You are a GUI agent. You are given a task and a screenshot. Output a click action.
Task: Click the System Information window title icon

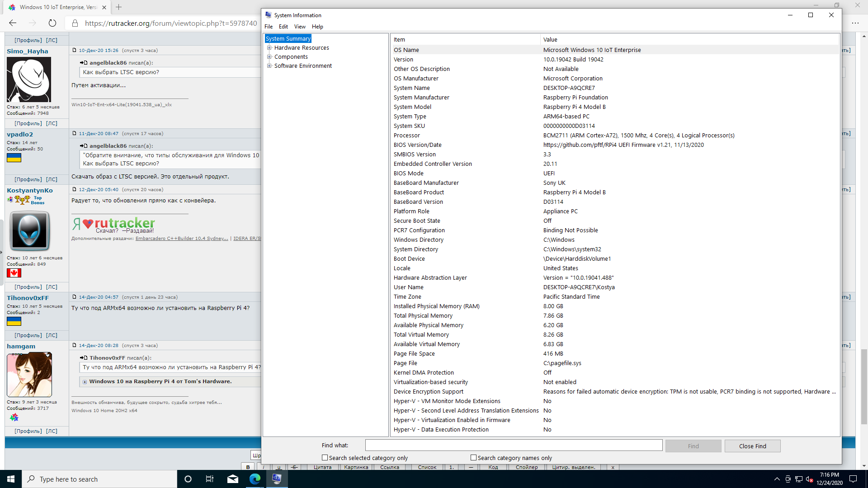pos(268,15)
